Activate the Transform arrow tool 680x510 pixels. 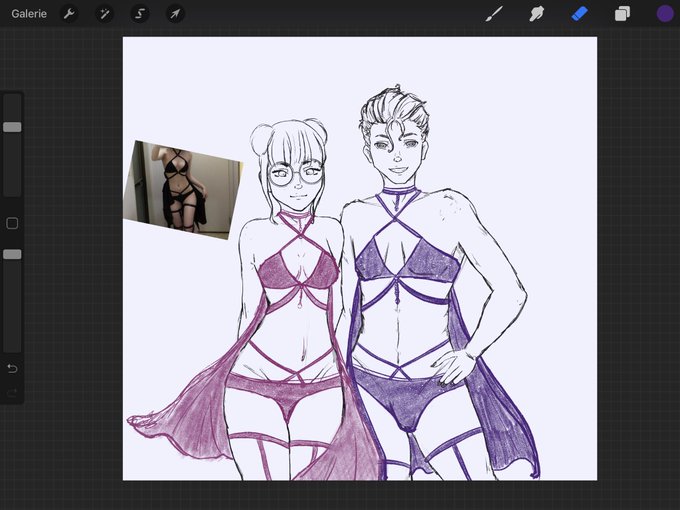[x=175, y=14]
